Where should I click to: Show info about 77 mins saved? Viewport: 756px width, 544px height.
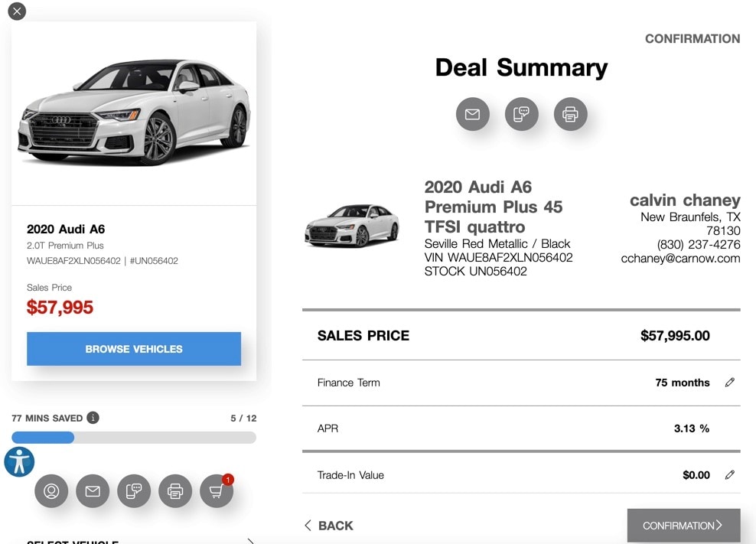(93, 418)
